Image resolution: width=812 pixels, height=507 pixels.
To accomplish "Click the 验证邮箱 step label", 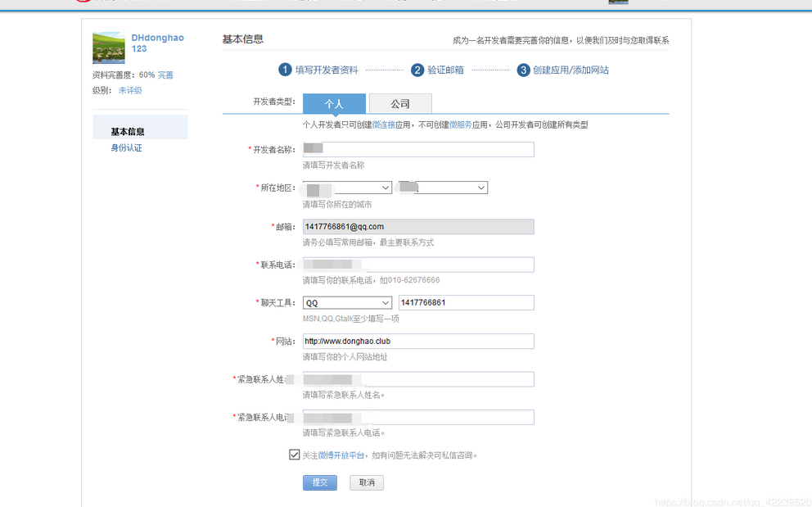I will [x=445, y=70].
